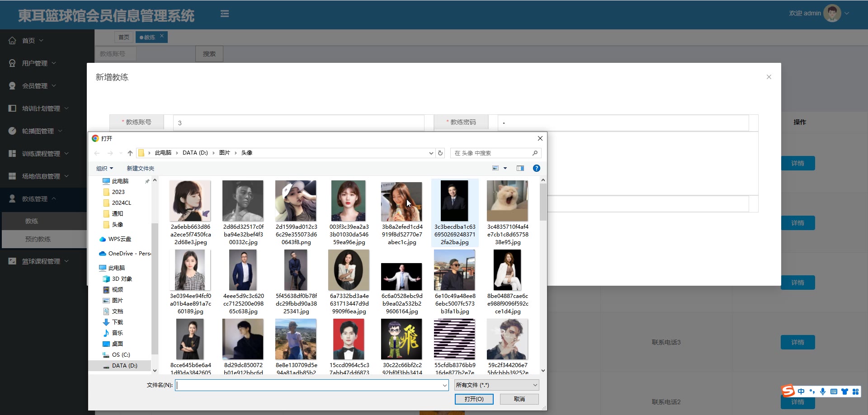
Task: Refresh the 头像 folder listing
Action: pos(440,153)
